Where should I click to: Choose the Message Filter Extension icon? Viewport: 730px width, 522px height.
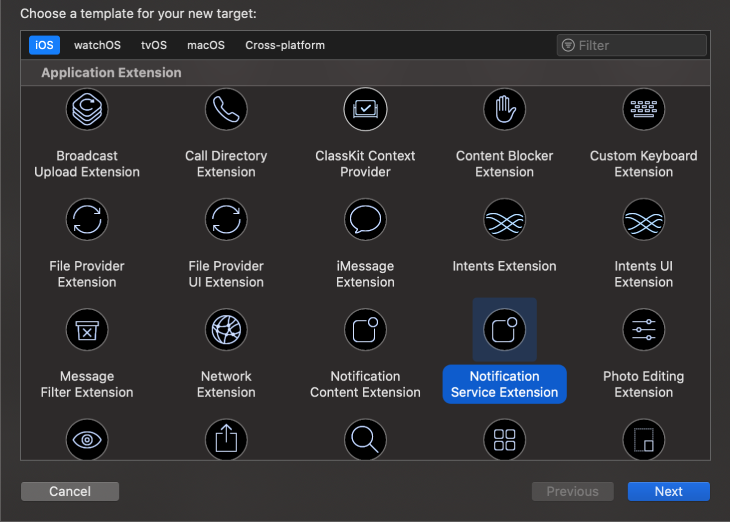[87, 330]
